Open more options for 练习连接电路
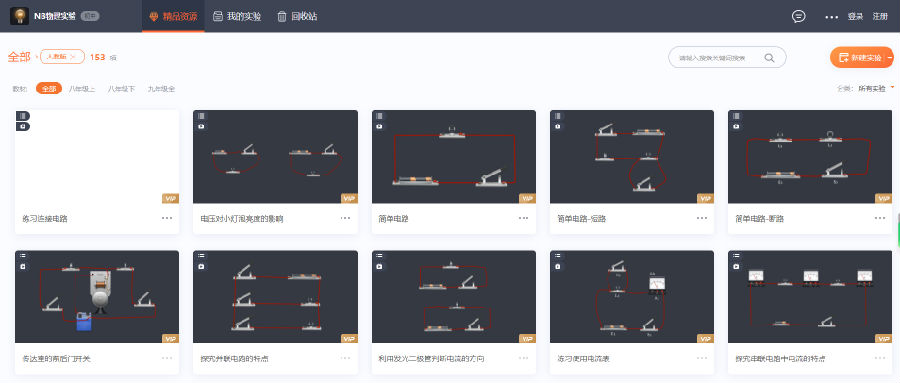This screenshot has width=900, height=383. click(167, 218)
